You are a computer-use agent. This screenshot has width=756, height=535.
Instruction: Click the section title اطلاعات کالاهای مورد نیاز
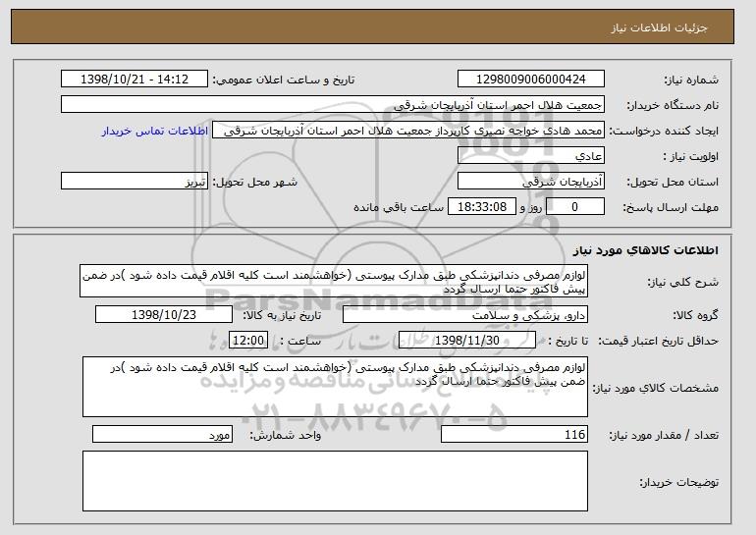click(x=645, y=250)
